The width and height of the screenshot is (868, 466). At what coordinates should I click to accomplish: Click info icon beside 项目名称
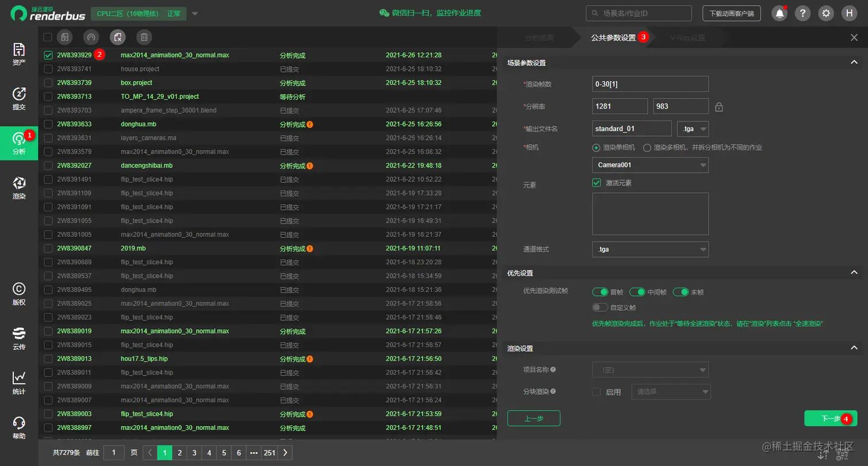(x=553, y=369)
